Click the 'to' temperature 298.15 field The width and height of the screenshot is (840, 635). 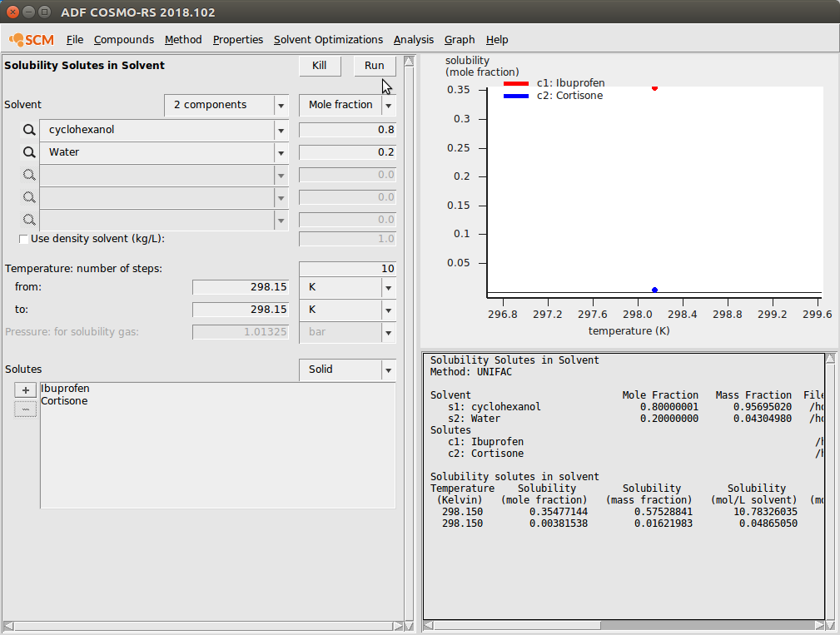pyautogui.click(x=241, y=310)
